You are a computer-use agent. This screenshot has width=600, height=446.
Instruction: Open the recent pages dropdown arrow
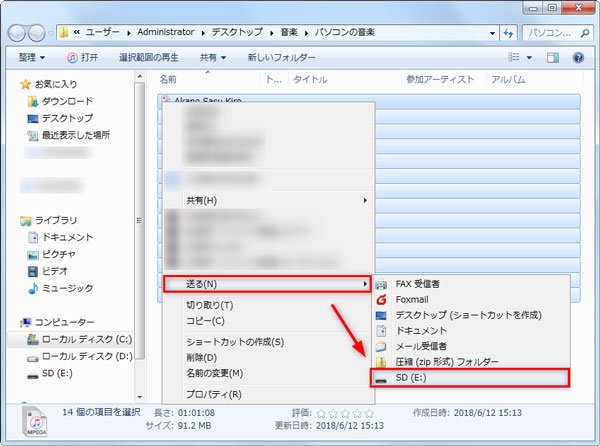point(51,34)
